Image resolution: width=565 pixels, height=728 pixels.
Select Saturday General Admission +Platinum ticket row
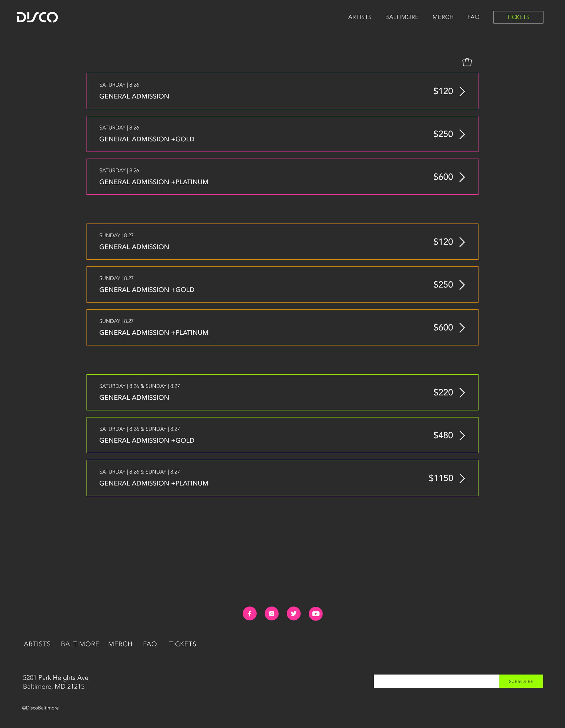tap(282, 177)
